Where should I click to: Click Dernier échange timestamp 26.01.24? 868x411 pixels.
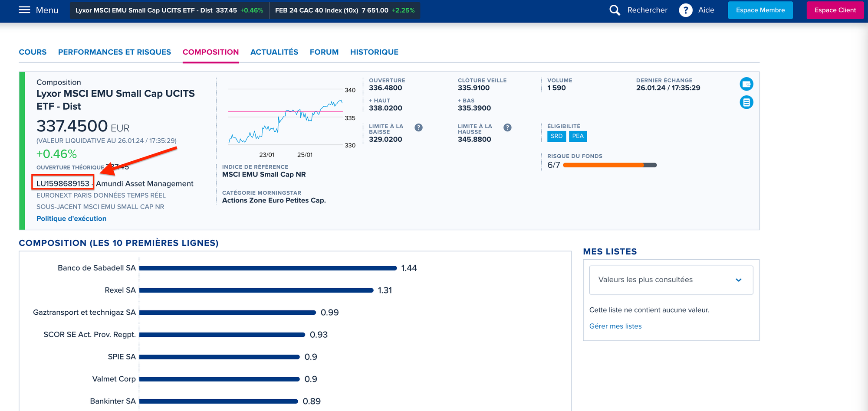click(668, 88)
